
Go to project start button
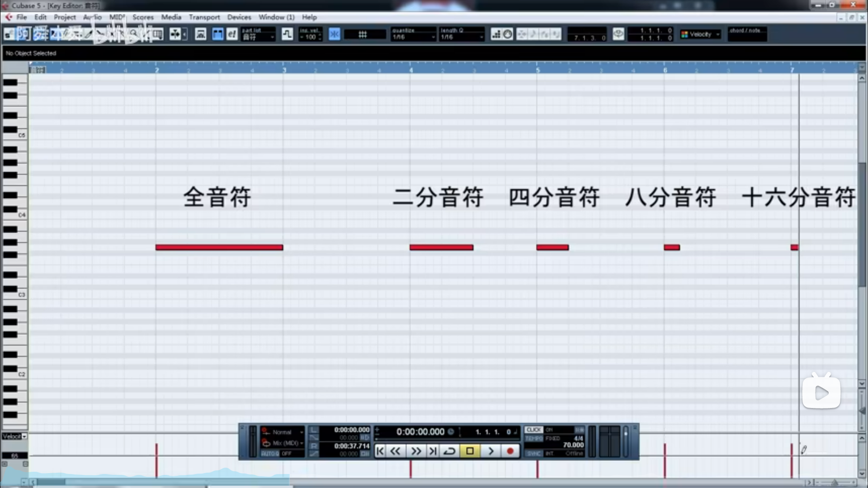point(380,451)
